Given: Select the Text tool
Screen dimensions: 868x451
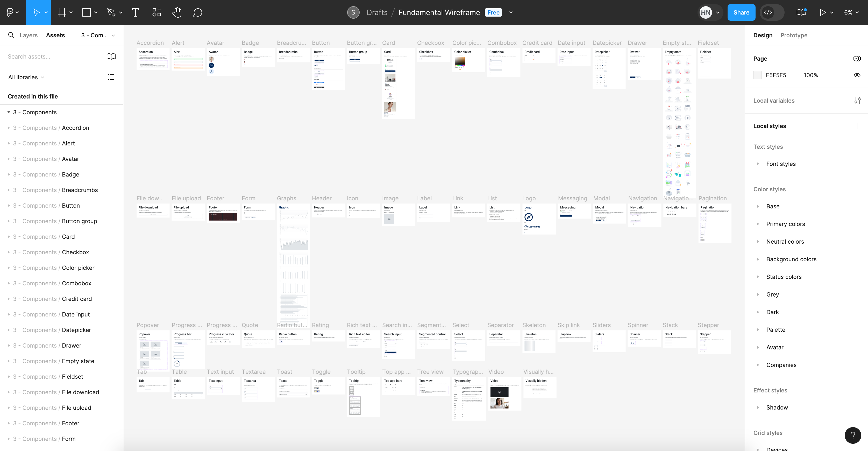Looking at the screenshot, I should [135, 12].
